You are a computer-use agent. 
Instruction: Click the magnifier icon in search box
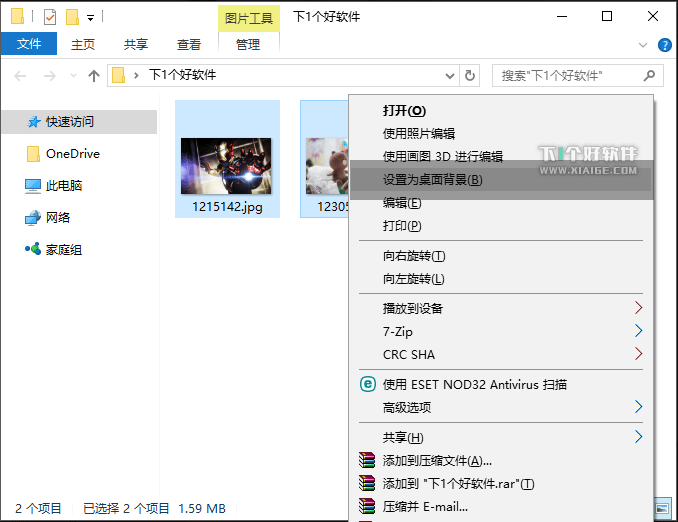point(649,75)
